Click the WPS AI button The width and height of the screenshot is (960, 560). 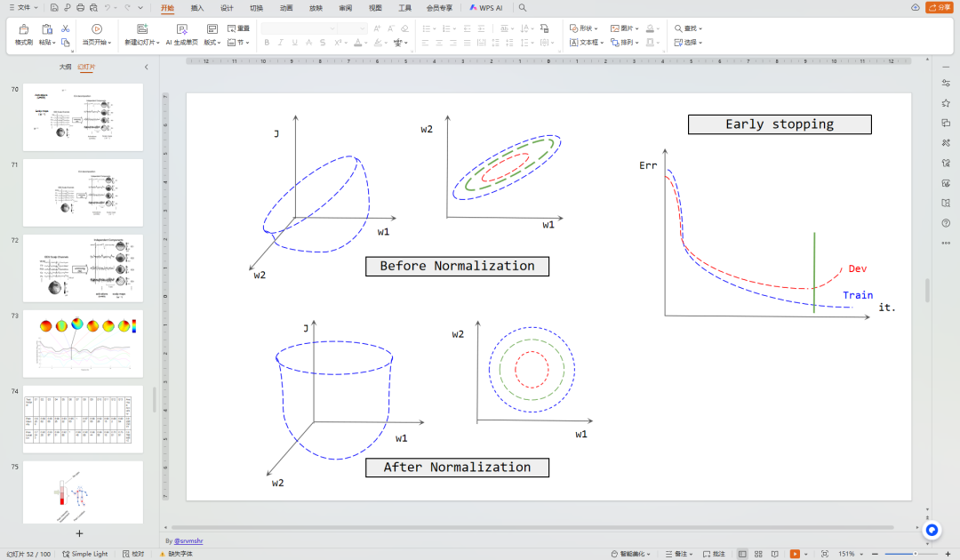tap(486, 8)
